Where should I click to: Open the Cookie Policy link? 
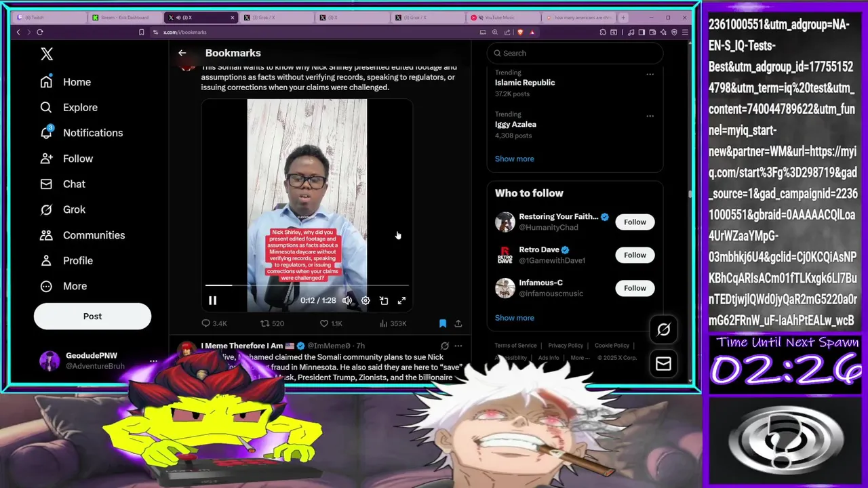612,346
